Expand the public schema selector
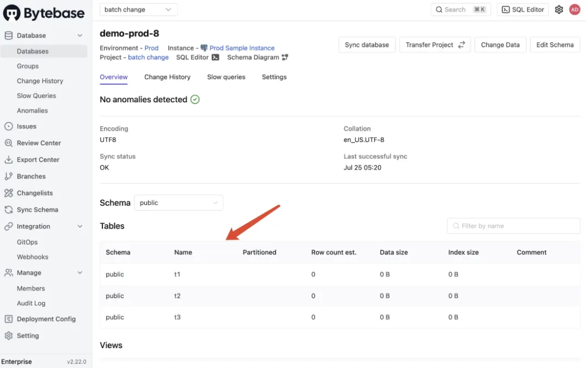588x368 pixels. pos(179,203)
